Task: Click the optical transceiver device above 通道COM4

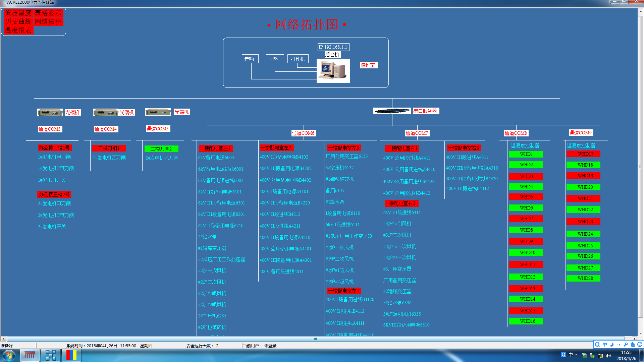Action: click(106, 112)
